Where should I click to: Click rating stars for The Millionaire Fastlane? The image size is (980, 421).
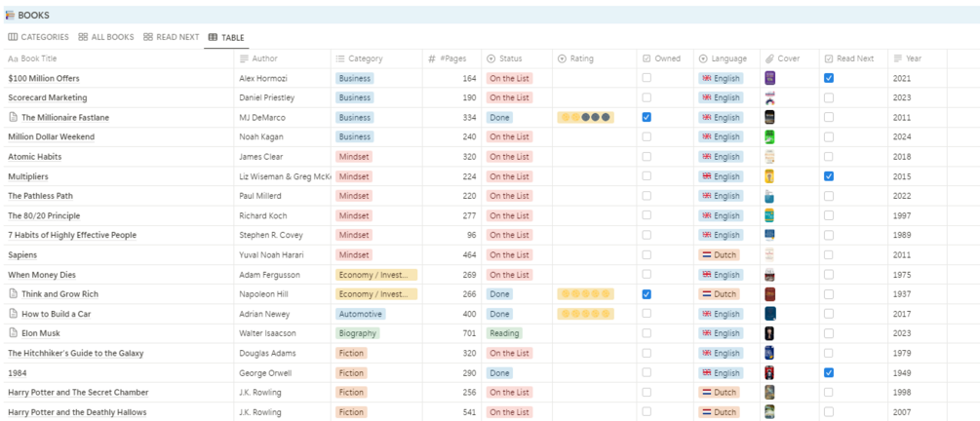coord(586,117)
